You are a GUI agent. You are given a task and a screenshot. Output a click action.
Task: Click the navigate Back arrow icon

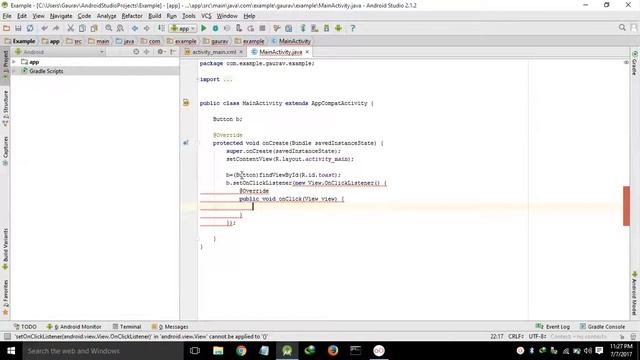pyautogui.click(x=135, y=28)
